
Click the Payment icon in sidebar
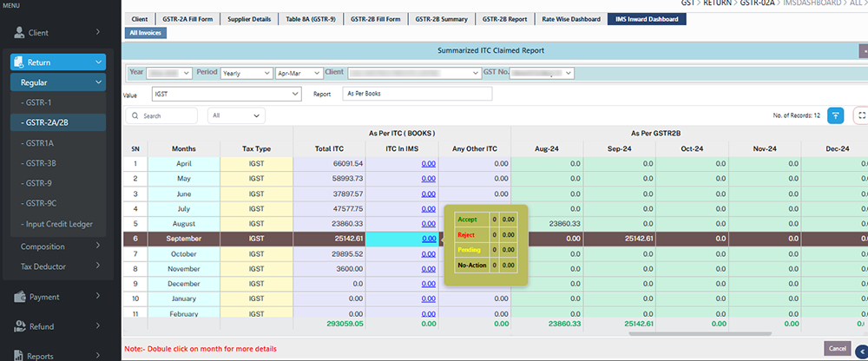click(19, 297)
